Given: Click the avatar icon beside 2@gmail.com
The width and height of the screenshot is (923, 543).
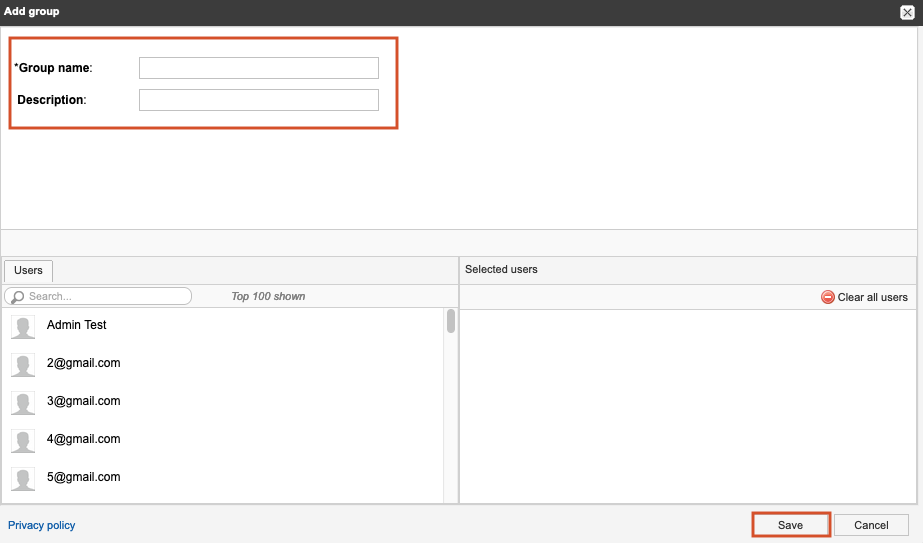Looking at the screenshot, I should (23, 365).
